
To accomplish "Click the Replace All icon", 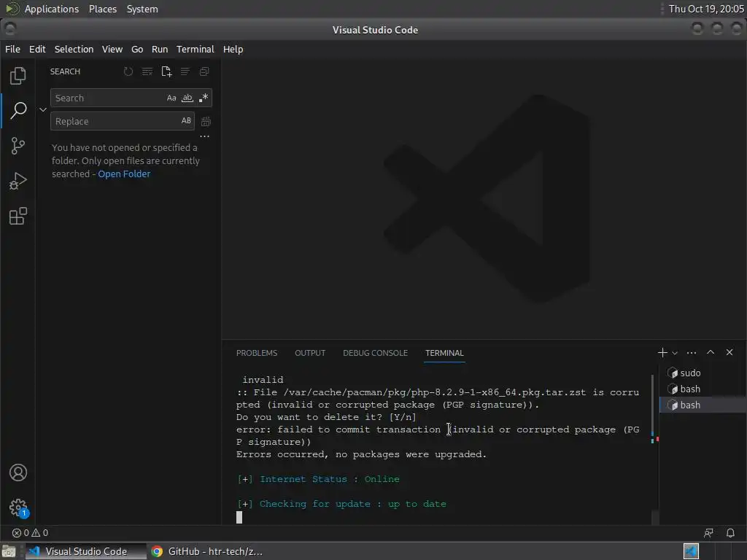I will pyautogui.click(x=206, y=122).
